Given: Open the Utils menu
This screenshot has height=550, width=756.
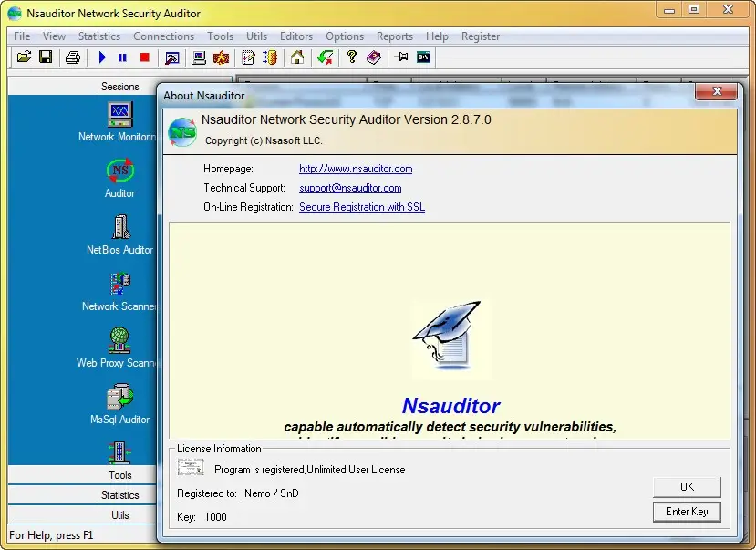Looking at the screenshot, I should click(x=256, y=36).
